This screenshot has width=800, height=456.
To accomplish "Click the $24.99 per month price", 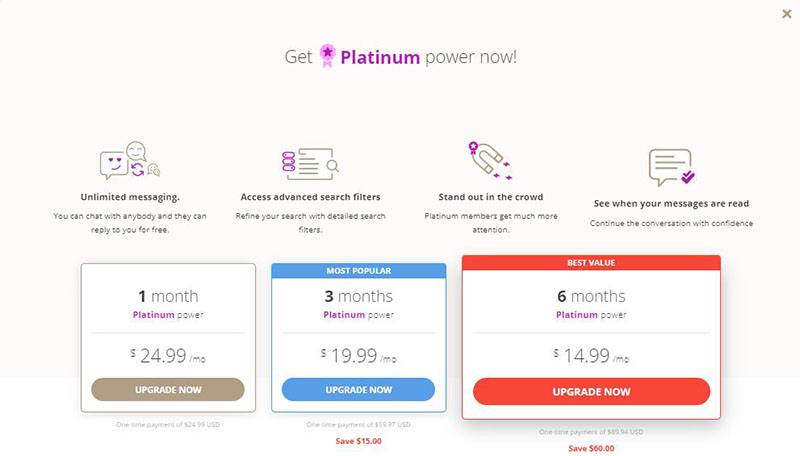I will (168, 356).
